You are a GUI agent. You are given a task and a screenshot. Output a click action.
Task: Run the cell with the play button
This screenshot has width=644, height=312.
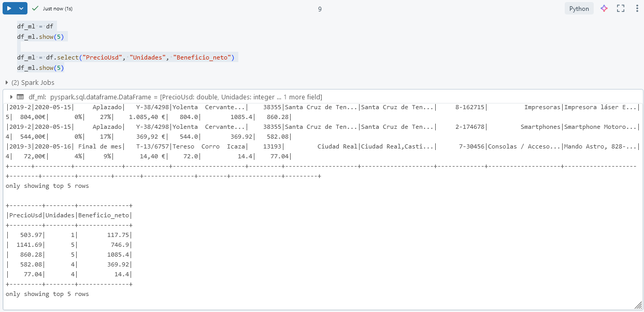(9, 9)
